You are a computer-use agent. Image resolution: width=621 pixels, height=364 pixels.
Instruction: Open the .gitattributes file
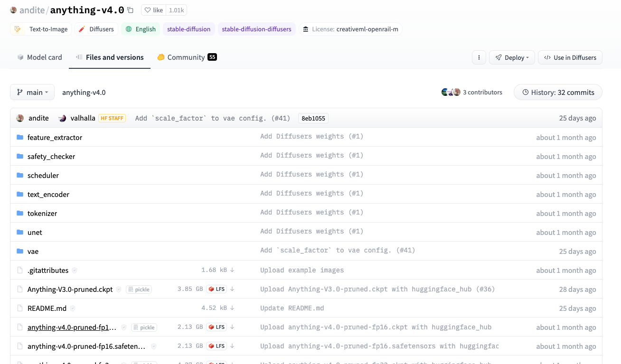[48, 270]
